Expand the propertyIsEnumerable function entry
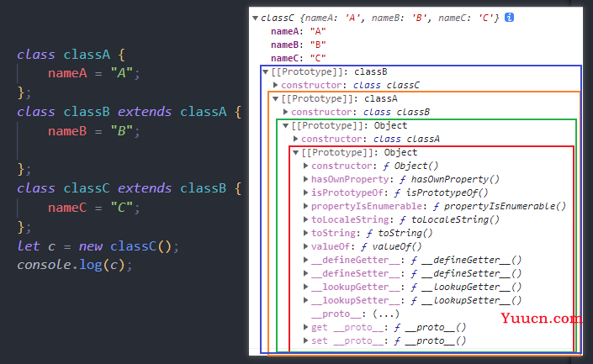Viewport: 593px width, 364px height. click(306, 206)
